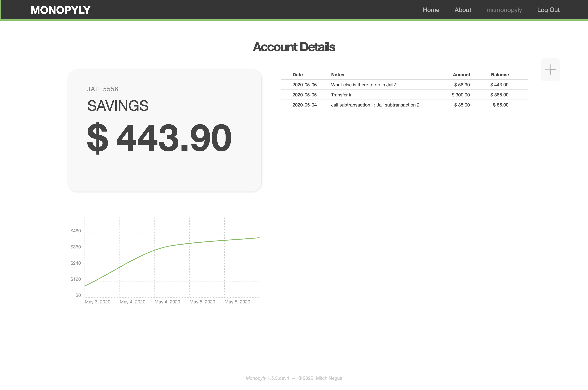Click the JAIL 5556 account label
The height and width of the screenshot is (390, 588).
[x=102, y=89]
